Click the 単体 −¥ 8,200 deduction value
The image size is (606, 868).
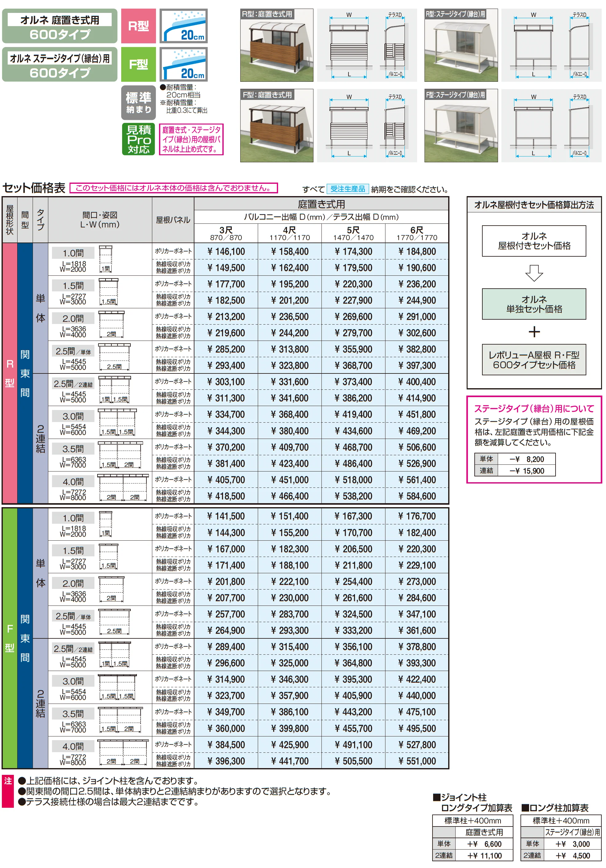point(527,459)
